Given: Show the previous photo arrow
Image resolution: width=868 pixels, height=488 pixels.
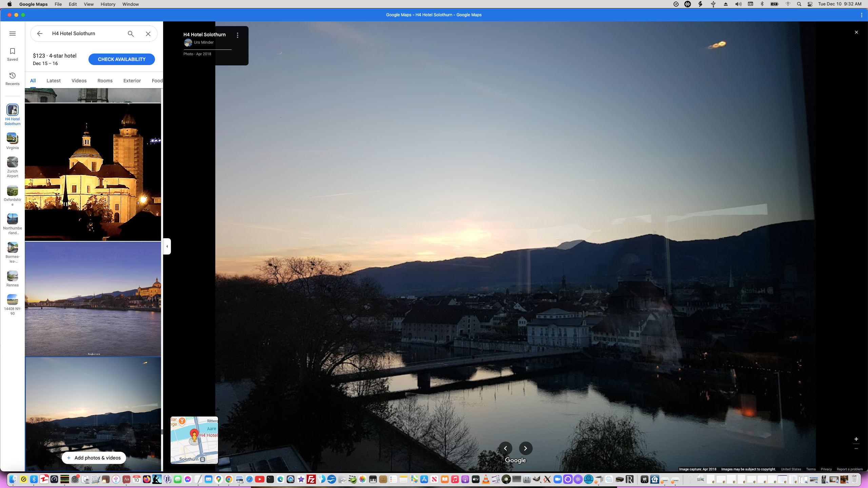Looking at the screenshot, I should tap(505, 448).
